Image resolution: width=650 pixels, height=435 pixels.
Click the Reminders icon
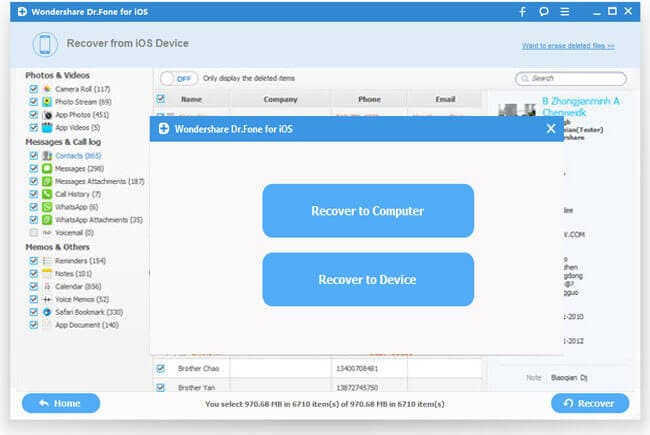[47, 261]
